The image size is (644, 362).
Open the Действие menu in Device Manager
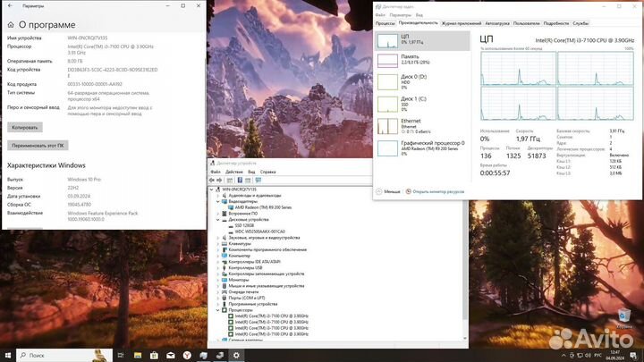tap(236, 173)
